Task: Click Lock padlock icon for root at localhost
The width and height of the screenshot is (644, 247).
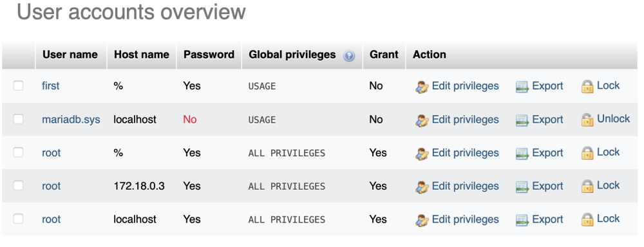Action: [587, 219]
